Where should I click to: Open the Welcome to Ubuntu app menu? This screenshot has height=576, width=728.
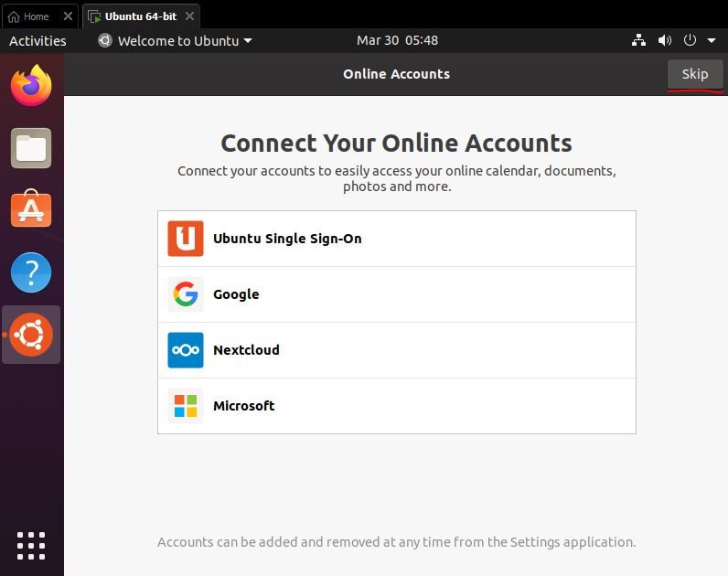[x=175, y=41]
